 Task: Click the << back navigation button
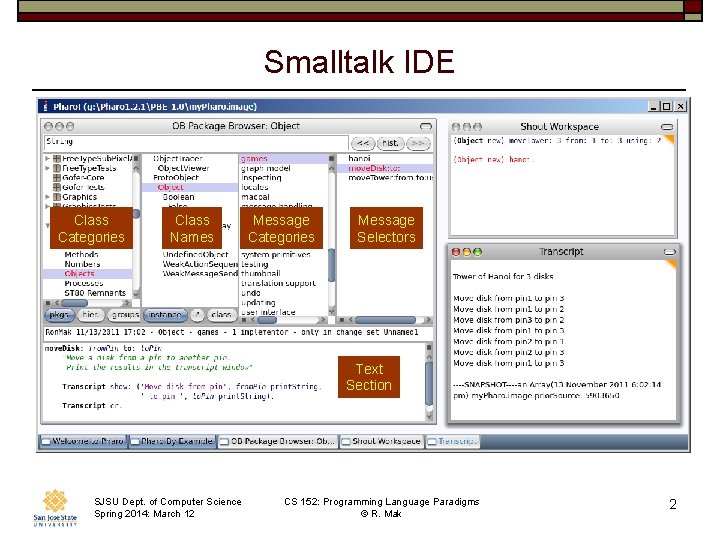363,143
